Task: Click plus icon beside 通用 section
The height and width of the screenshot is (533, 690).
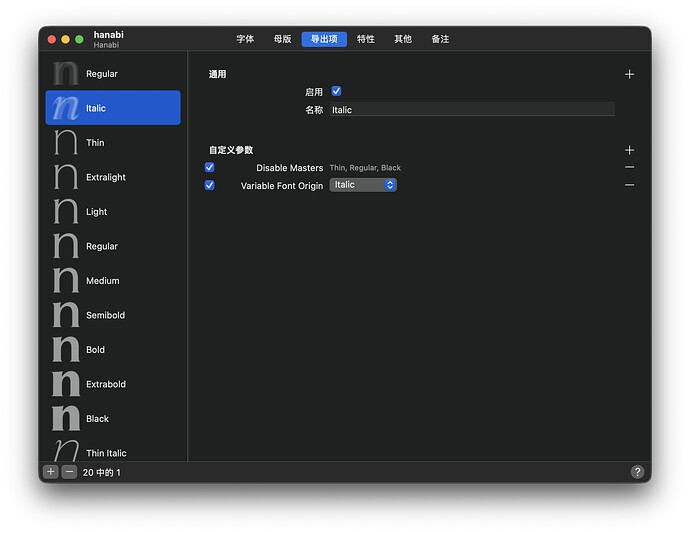Action: click(x=629, y=74)
